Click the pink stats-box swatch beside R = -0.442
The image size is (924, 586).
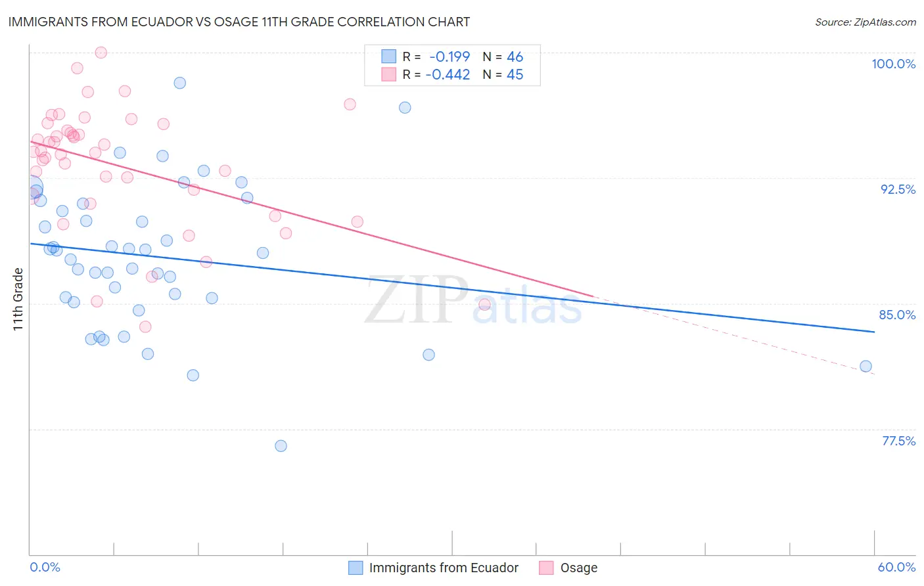(389, 74)
